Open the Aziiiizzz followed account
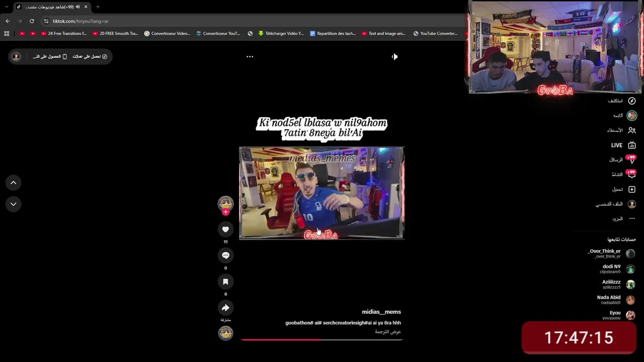Image resolution: width=644 pixels, height=362 pixels. point(619,285)
